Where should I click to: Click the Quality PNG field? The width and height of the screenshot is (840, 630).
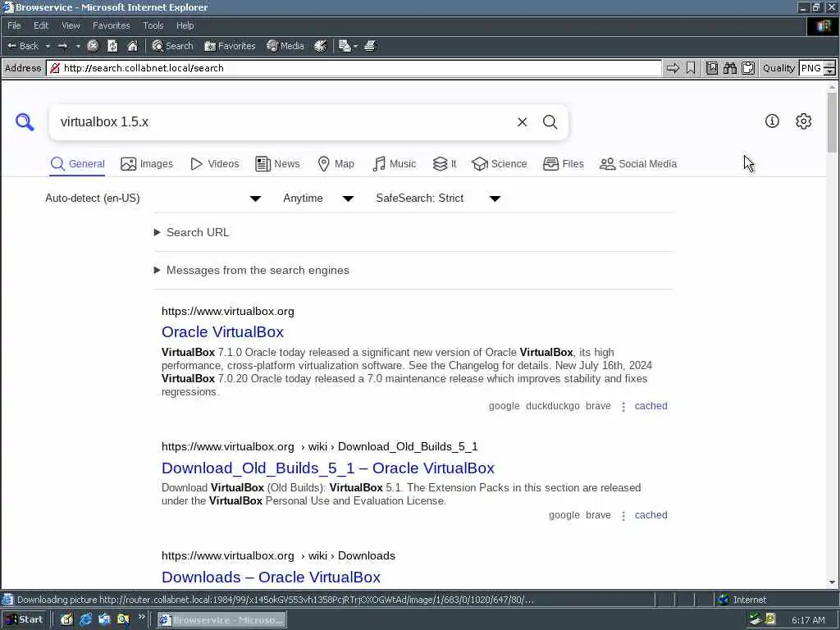coord(810,68)
